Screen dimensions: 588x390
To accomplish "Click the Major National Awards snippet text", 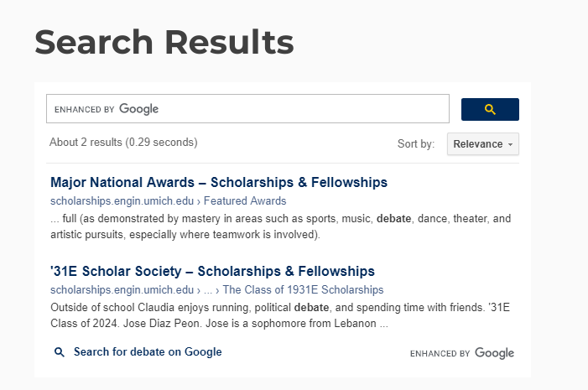I will [x=279, y=226].
